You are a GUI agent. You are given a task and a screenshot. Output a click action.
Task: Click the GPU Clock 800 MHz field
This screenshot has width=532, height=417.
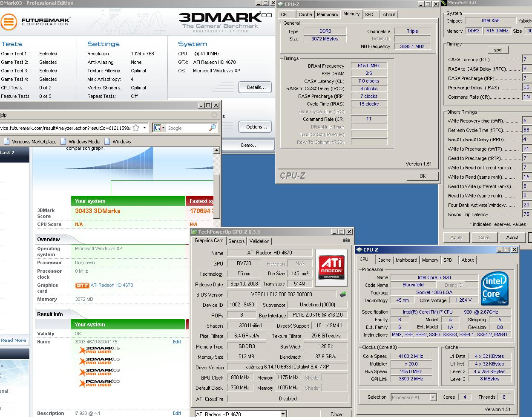click(241, 377)
